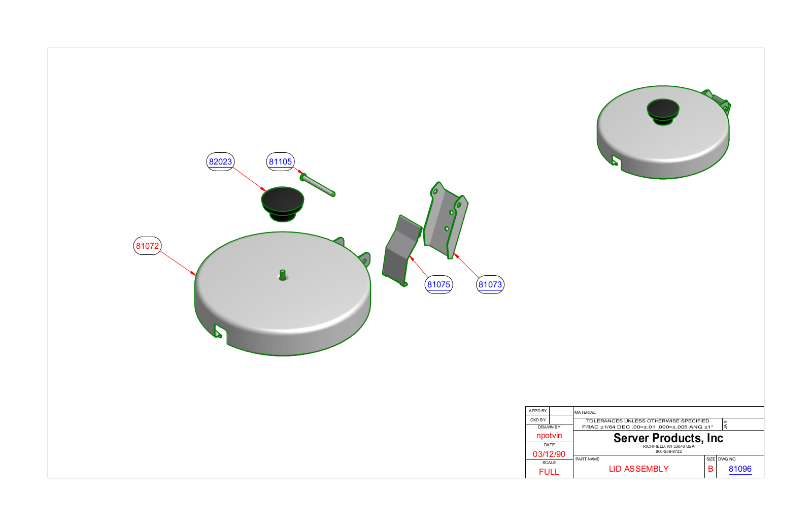Click the 81072 part balloon

point(147,246)
